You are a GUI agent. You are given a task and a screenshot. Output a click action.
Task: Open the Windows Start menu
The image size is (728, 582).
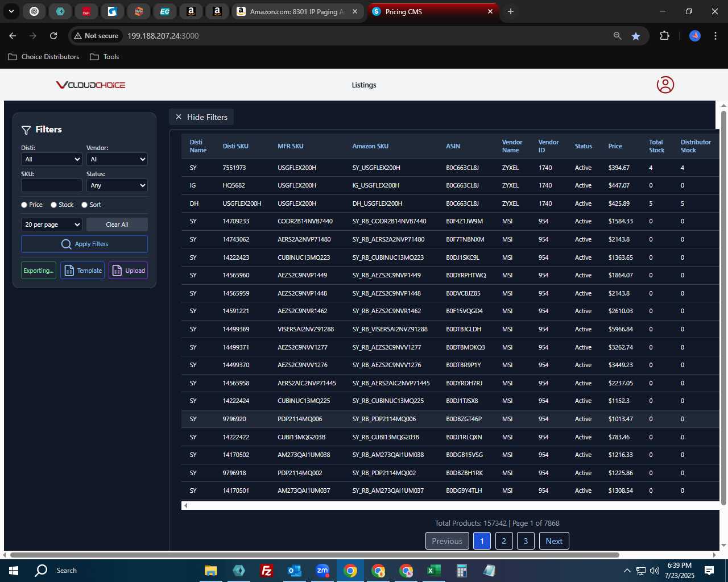pyautogui.click(x=14, y=571)
